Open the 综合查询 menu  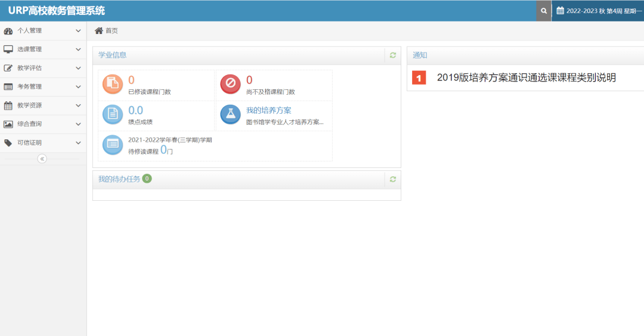(43, 124)
